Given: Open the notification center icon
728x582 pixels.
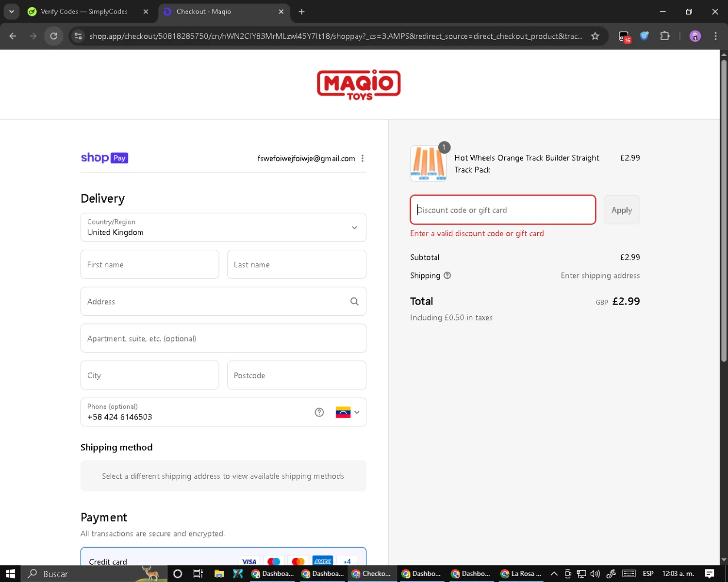Looking at the screenshot, I should point(710,574).
